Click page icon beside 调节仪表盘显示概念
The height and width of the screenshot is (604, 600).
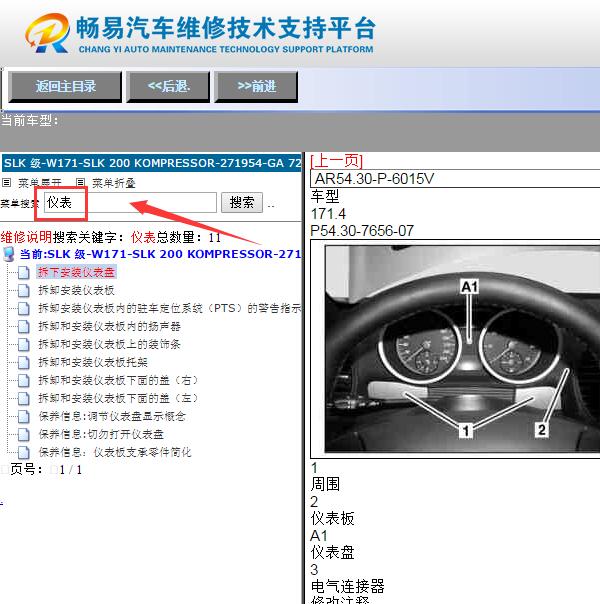[x=23, y=416]
